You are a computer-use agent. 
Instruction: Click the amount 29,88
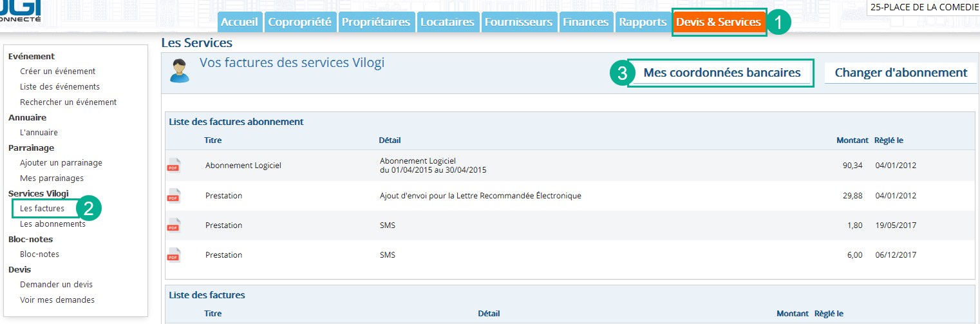(853, 196)
